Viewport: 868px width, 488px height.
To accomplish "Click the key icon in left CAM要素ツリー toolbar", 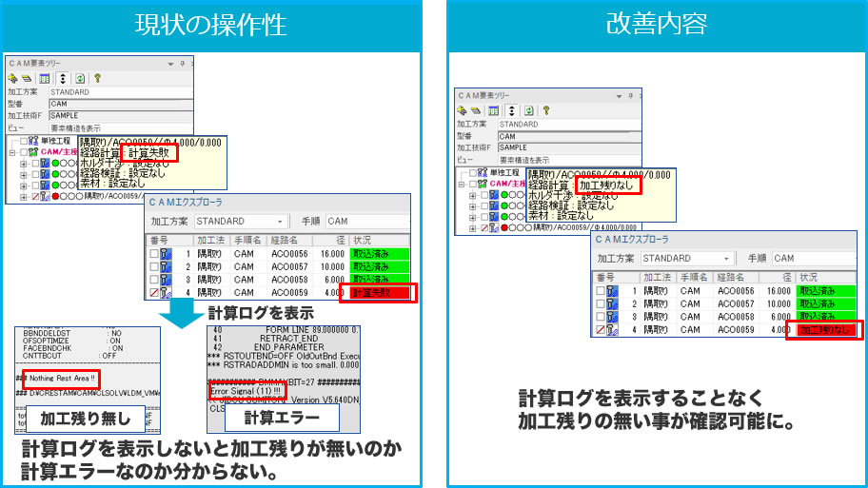I will click(x=97, y=78).
